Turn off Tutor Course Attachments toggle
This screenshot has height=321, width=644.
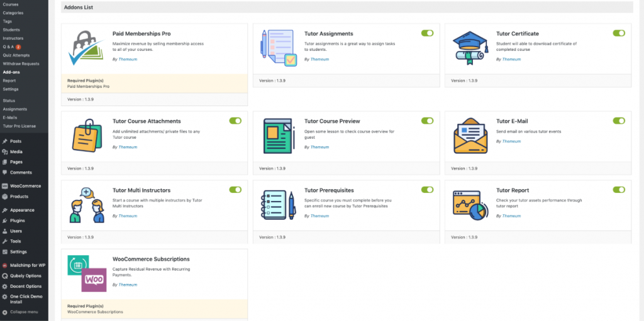235,121
